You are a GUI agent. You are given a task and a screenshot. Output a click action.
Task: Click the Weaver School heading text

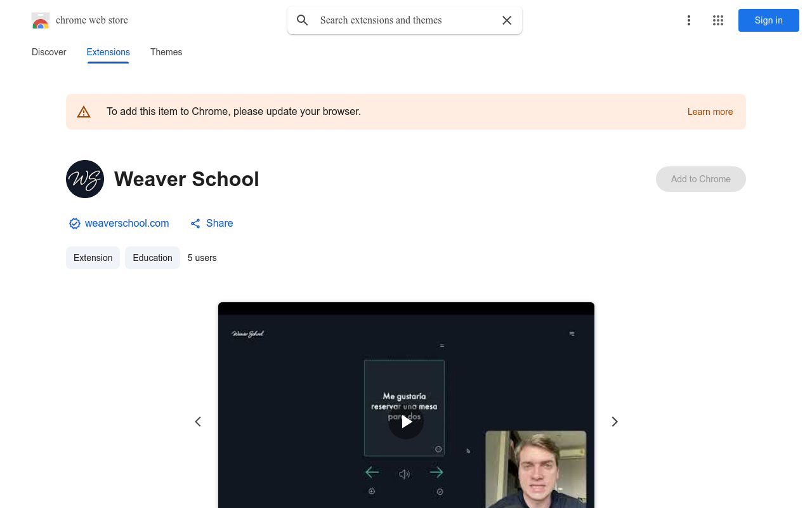(x=187, y=179)
